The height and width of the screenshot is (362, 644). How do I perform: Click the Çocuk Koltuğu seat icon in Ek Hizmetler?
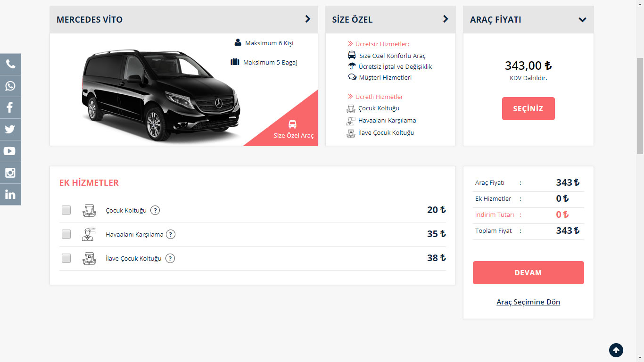(x=89, y=210)
